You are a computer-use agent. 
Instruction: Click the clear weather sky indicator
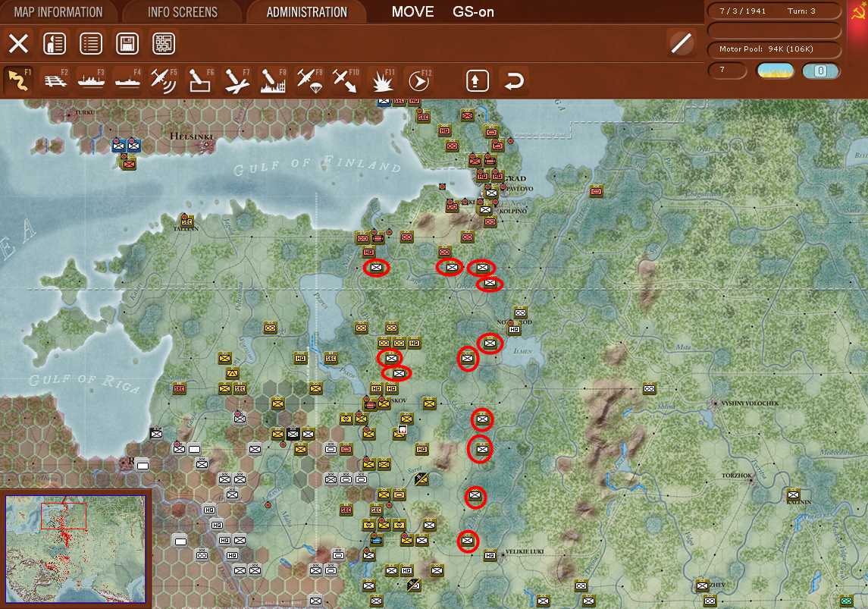(x=775, y=71)
